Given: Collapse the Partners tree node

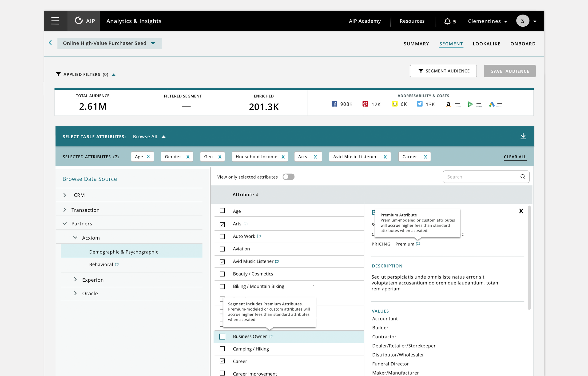Looking at the screenshot, I should [x=65, y=224].
